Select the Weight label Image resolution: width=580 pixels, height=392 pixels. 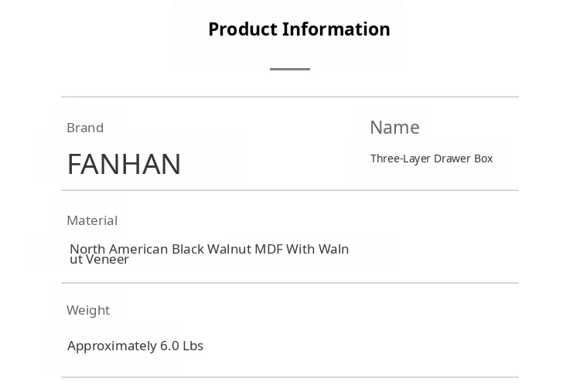coord(88,310)
